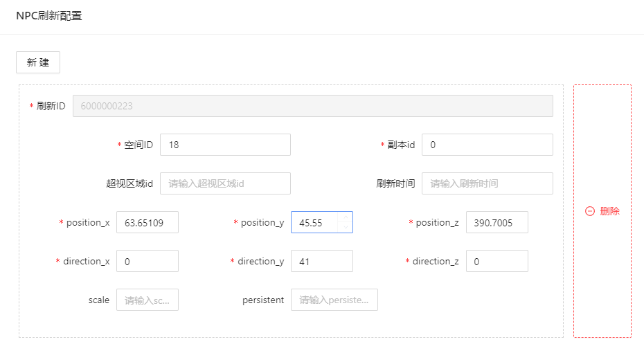
Task: Click the persistent input field
Action: [334, 300]
